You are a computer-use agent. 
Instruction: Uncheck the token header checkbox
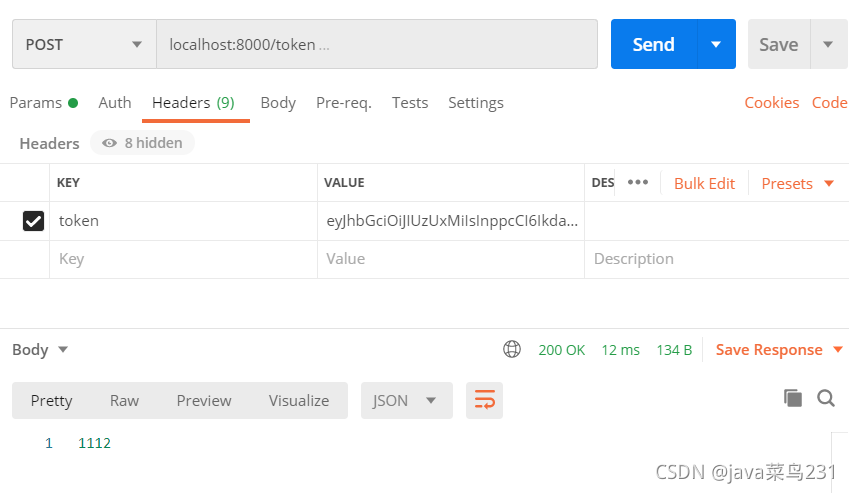coord(33,221)
